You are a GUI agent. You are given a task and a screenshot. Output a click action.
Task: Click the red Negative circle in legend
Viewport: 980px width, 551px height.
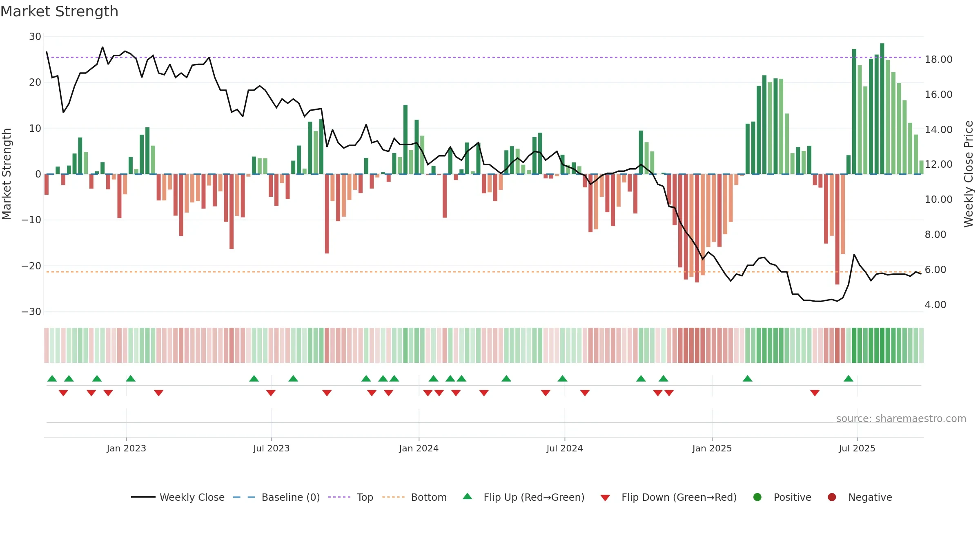[832, 497]
